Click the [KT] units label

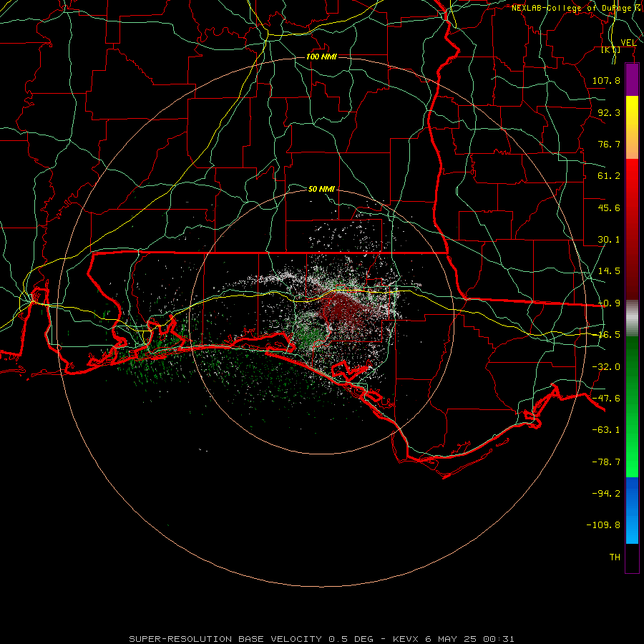point(611,49)
